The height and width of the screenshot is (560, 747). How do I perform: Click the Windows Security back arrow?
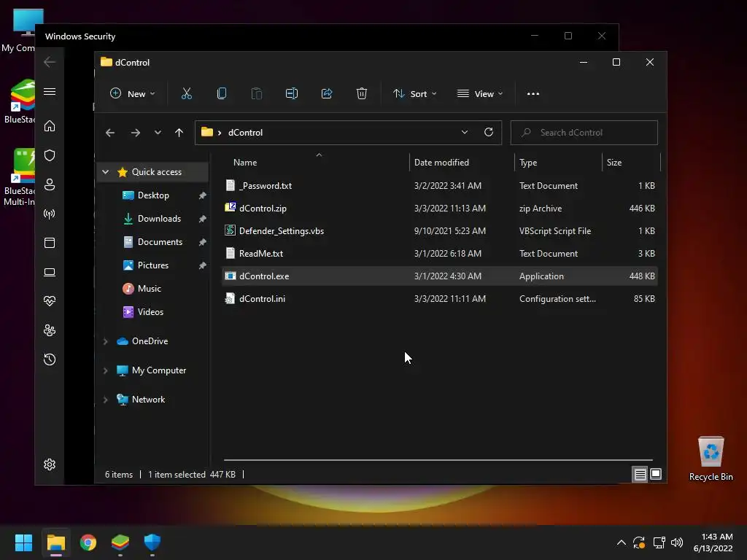[x=50, y=62]
